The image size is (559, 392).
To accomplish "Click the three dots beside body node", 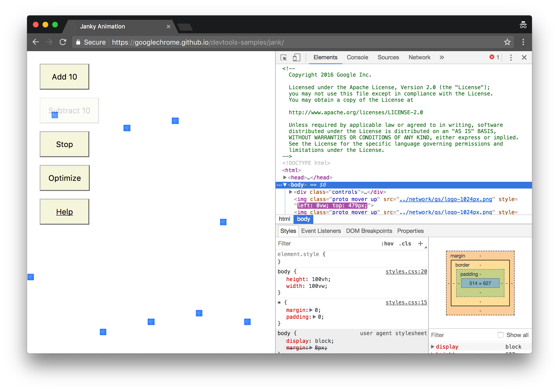I will 279,185.
